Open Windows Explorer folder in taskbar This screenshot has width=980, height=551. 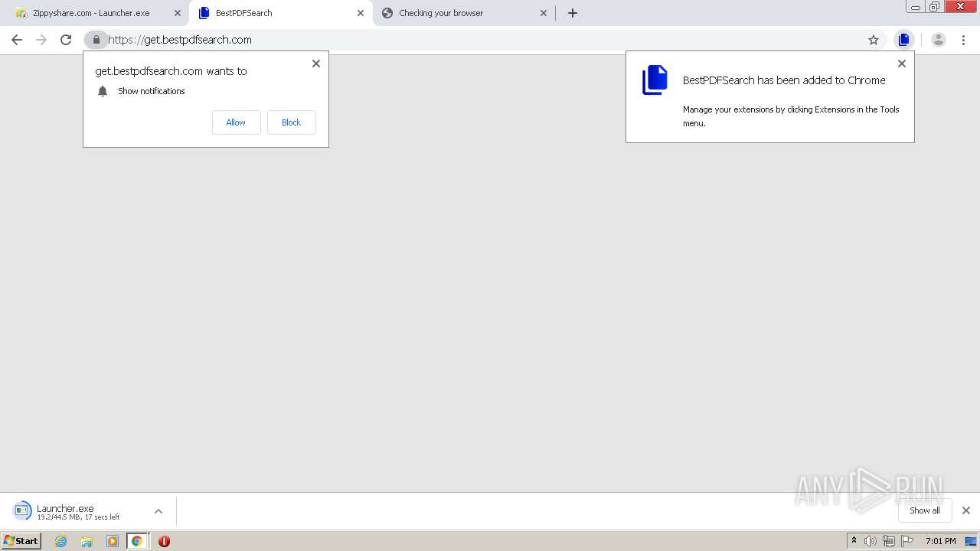87,541
